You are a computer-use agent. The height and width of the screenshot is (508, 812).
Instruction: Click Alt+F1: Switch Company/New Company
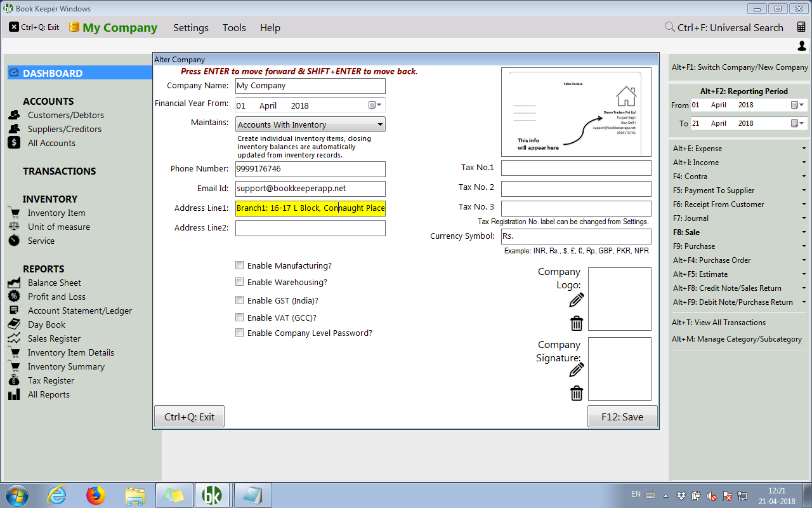740,67
